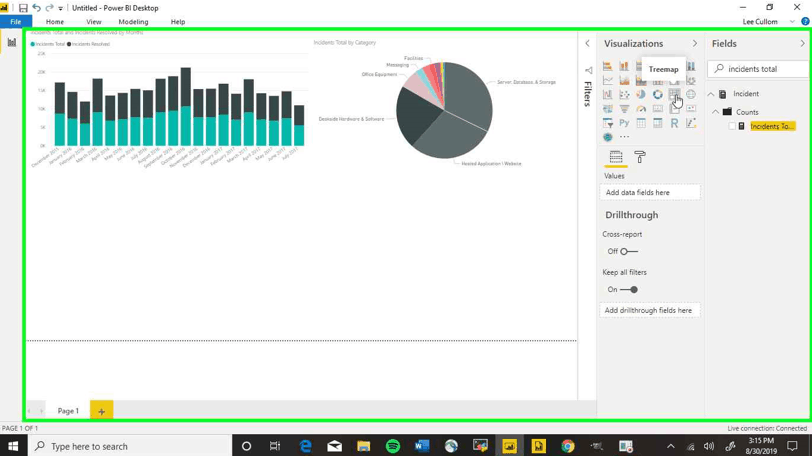
Task: Open the Quick Access Toolbar customize dropdown
Action: click(x=61, y=8)
